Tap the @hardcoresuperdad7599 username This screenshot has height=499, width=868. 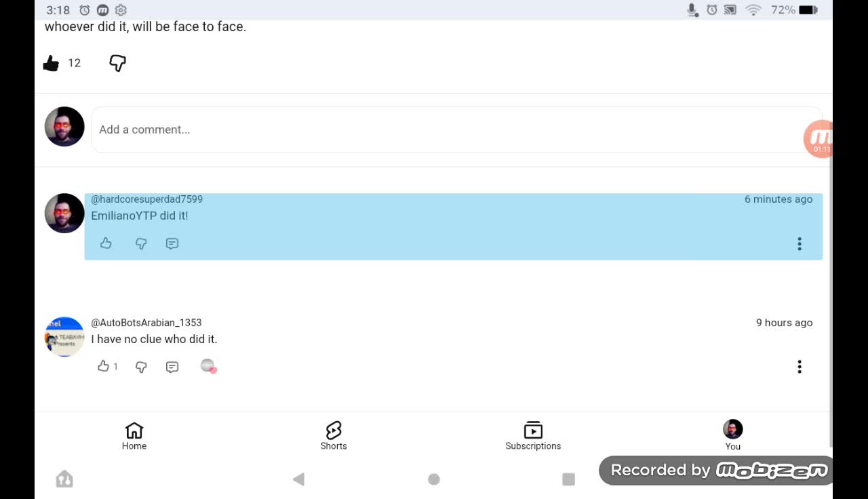pyautogui.click(x=146, y=199)
